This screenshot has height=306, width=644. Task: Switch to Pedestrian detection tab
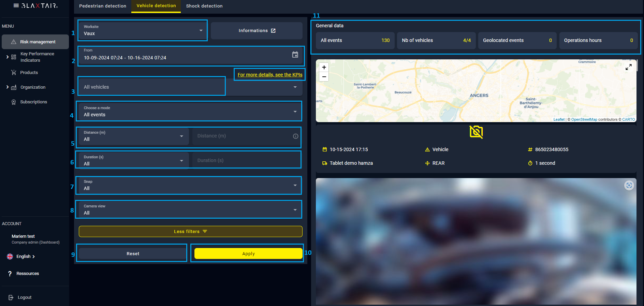coord(103,6)
